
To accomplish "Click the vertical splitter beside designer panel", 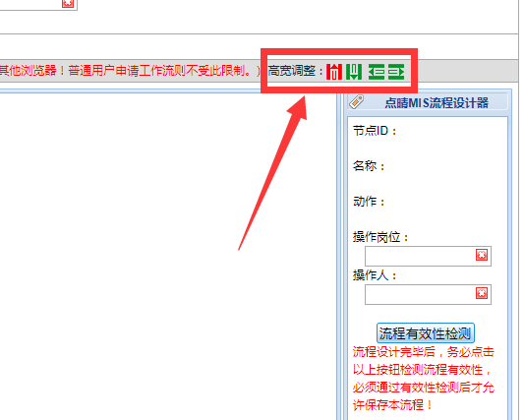I will pos(339,256).
